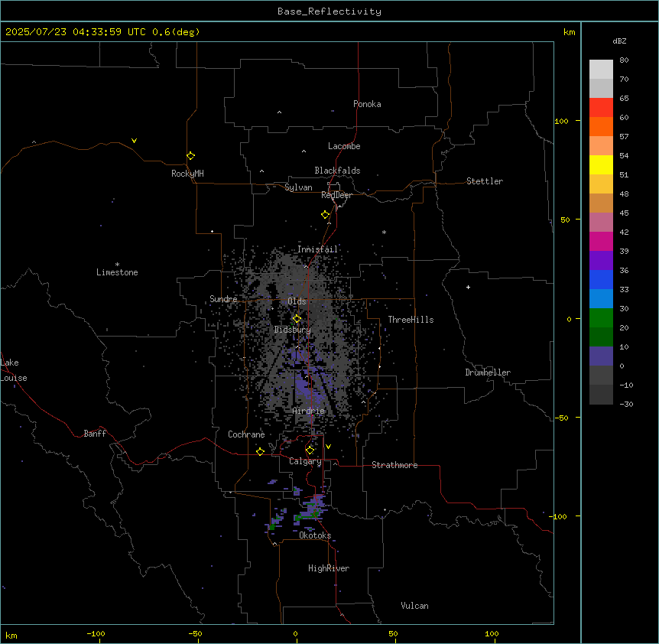The height and width of the screenshot is (644, 659).
Task: Click the ThreeHills town label
Action: (411, 320)
